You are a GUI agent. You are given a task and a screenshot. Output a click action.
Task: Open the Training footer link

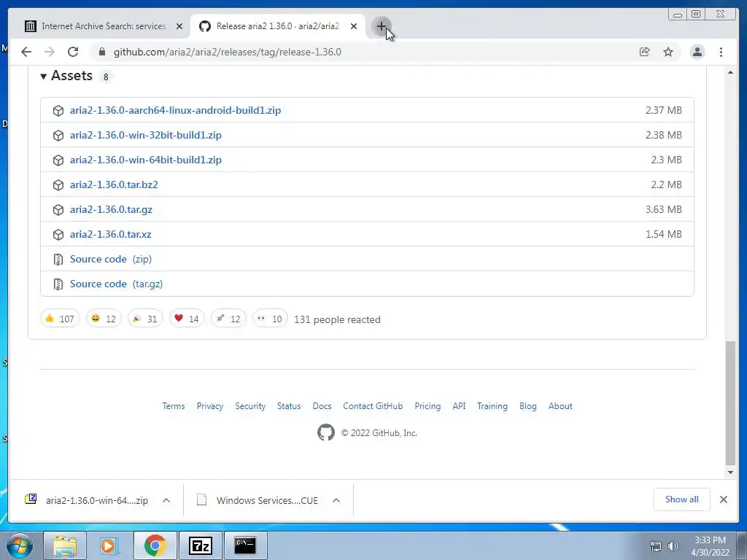[492, 406]
